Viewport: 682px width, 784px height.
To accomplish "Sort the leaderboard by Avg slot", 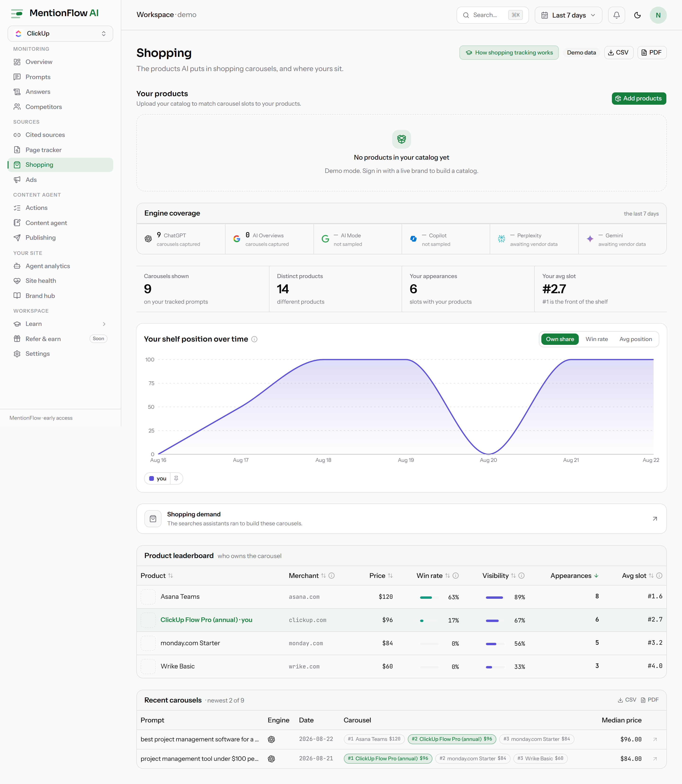I will (x=637, y=575).
